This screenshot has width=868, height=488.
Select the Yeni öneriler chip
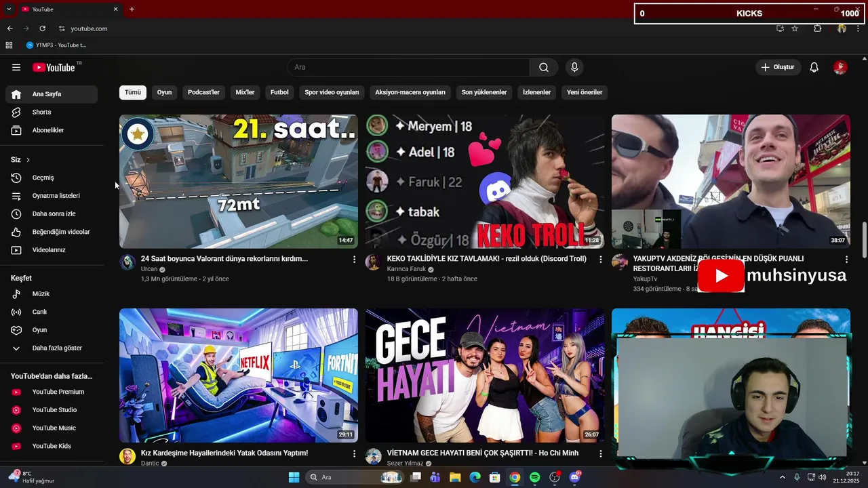(585, 92)
